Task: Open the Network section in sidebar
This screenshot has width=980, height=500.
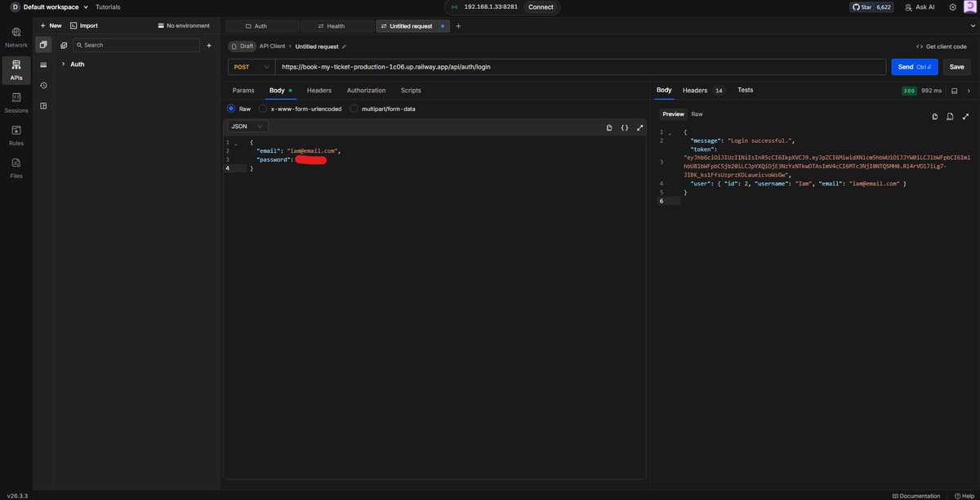Action: click(16, 38)
